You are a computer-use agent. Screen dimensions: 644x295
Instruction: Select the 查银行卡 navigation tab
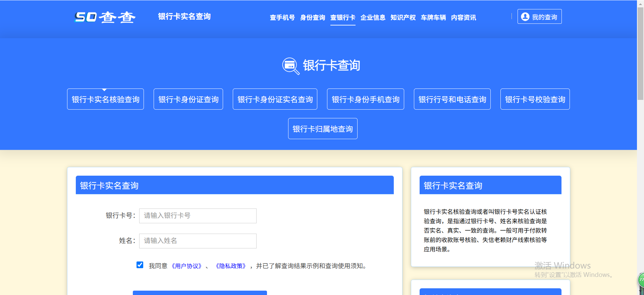(342, 17)
